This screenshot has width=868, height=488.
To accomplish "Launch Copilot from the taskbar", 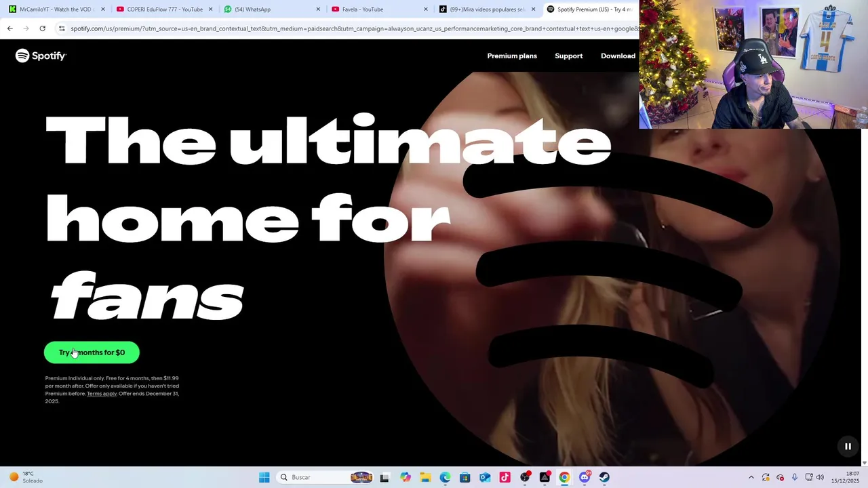I will 405,477.
